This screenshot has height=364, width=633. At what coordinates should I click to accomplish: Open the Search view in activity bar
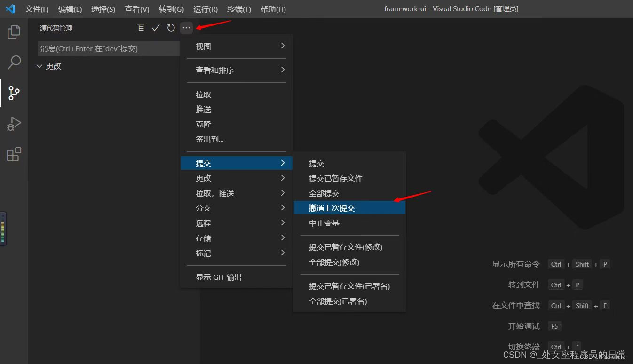(14, 62)
